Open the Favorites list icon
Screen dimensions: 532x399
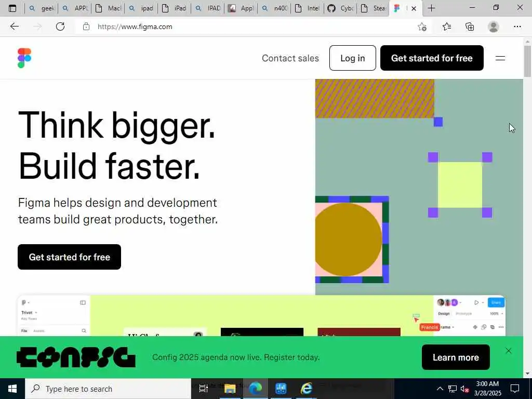(x=446, y=26)
